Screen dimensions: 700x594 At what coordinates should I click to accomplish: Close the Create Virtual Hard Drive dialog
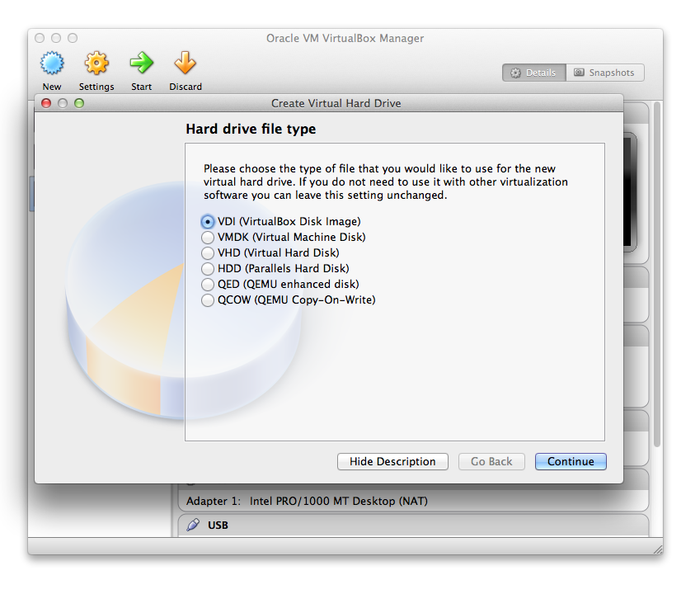(47, 103)
